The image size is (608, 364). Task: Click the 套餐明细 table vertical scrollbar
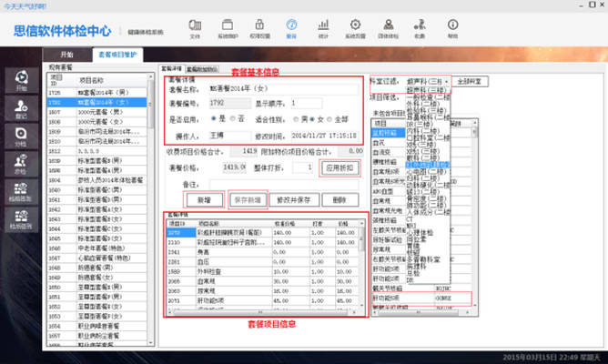[x=362, y=264]
